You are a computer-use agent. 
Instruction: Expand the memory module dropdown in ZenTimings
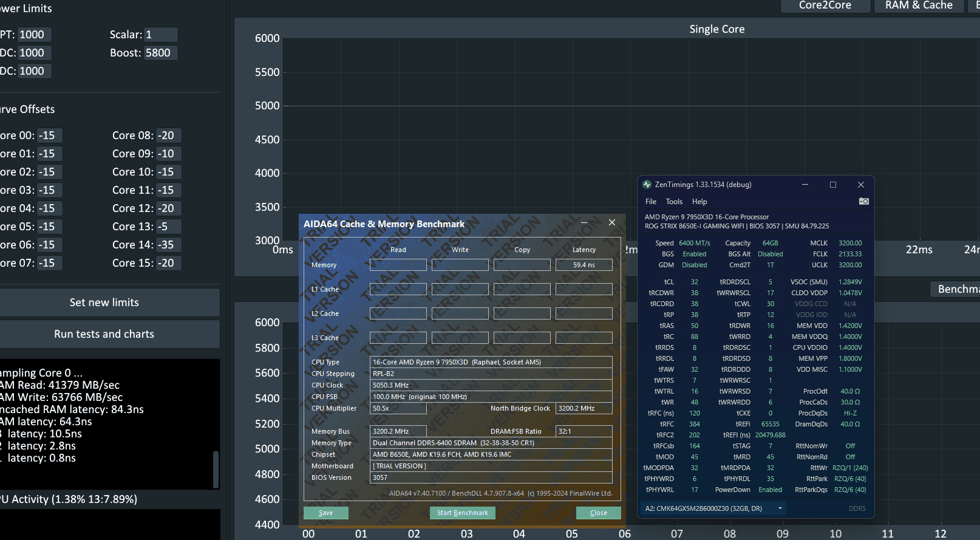tap(780, 508)
